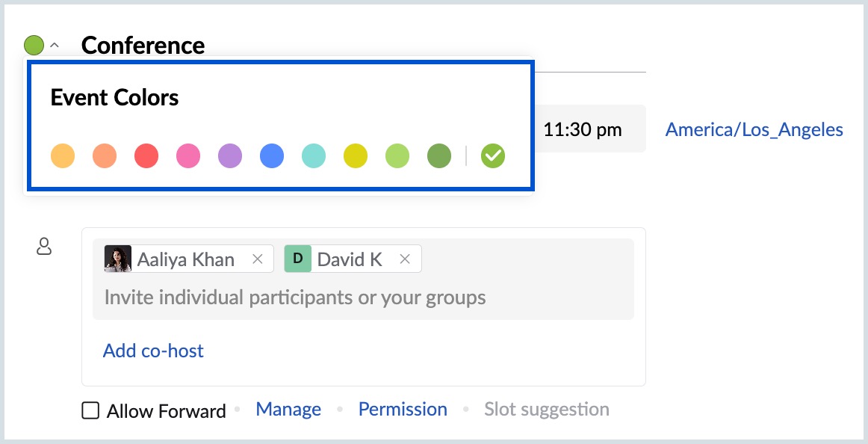Remove Aaliya Khan from participants

[258, 259]
